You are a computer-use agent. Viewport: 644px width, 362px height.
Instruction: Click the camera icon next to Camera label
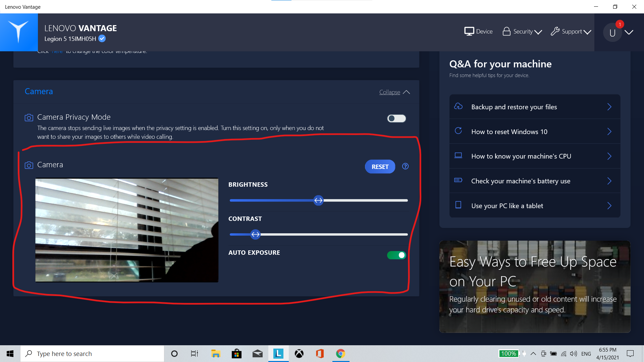29,165
